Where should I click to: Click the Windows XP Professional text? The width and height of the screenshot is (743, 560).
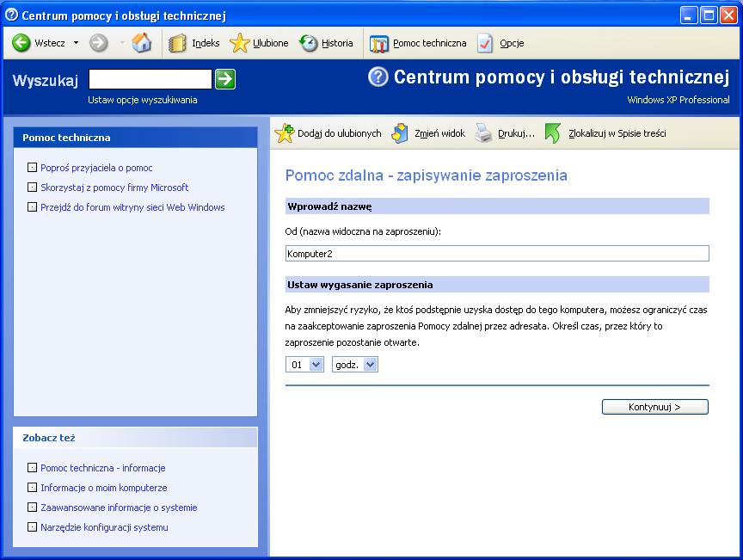click(679, 100)
